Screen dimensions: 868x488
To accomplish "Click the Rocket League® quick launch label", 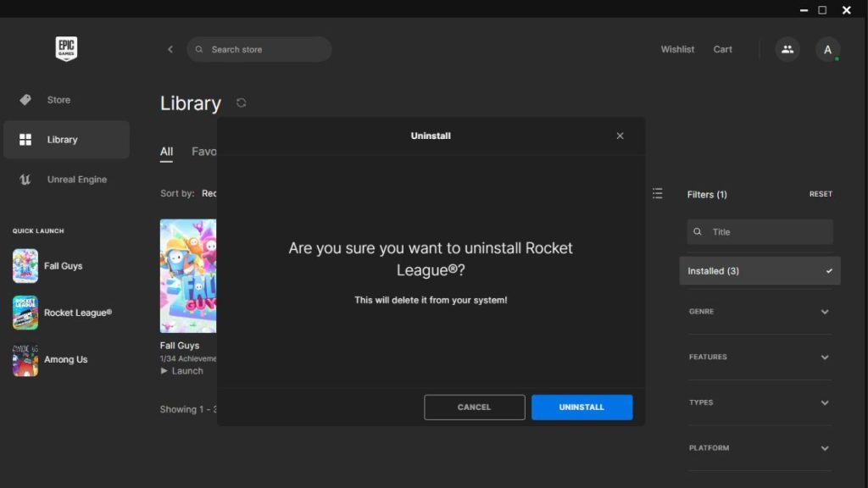I will (77, 313).
